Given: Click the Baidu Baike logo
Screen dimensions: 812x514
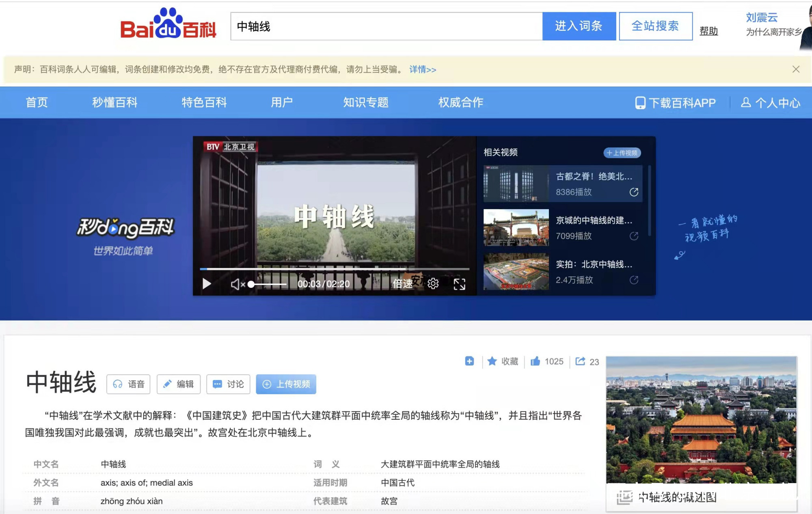Looking at the screenshot, I should (168, 24).
